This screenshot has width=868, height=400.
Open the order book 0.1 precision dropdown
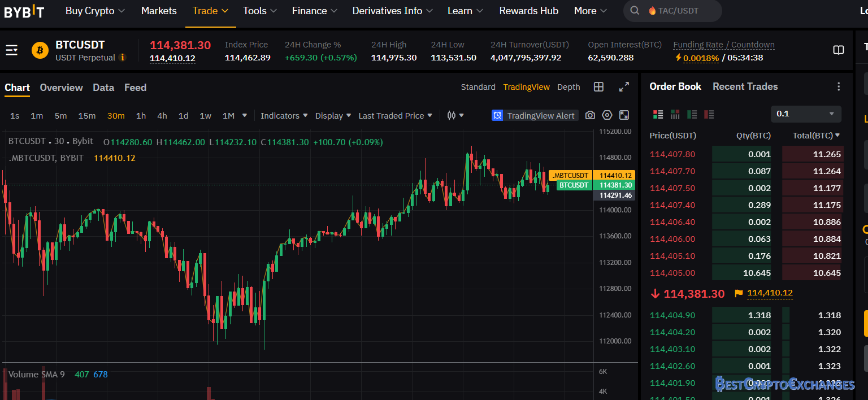coord(806,114)
